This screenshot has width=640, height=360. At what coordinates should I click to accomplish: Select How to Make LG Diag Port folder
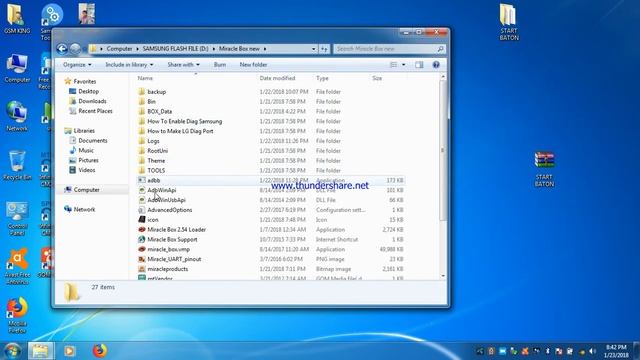[180, 131]
